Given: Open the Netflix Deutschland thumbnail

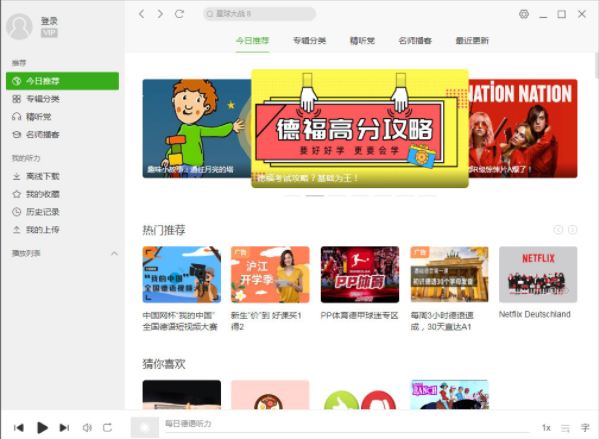Looking at the screenshot, I should pyautogui.click(x=538, y=274).
